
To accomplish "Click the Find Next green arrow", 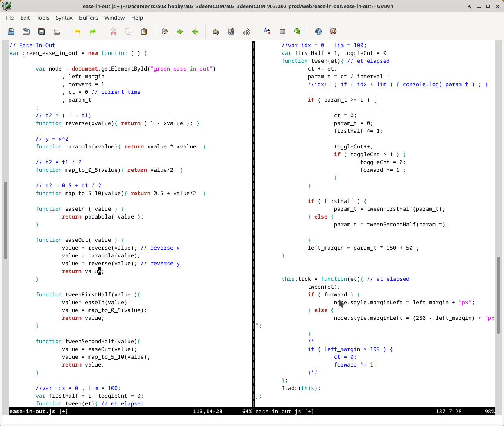I will [x=180, y=32].
